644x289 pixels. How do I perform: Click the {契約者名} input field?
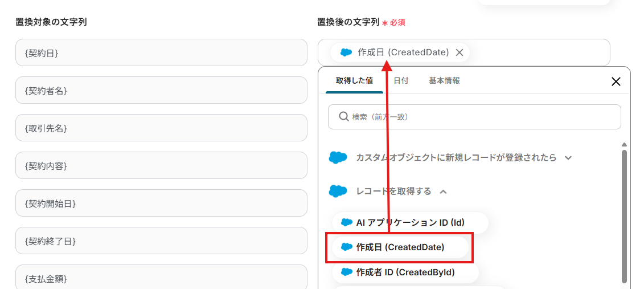pyautogui.click(x=161, y=90)
